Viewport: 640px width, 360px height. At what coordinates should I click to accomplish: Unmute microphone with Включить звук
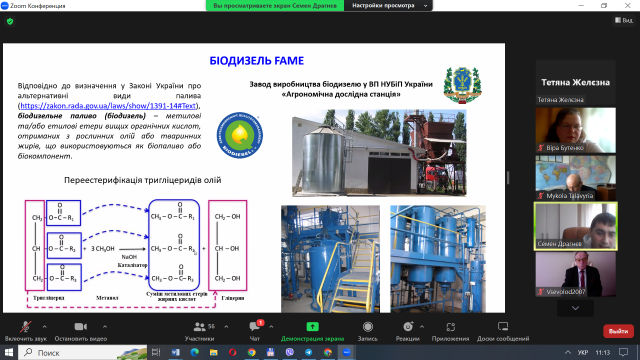coord(25,331)
